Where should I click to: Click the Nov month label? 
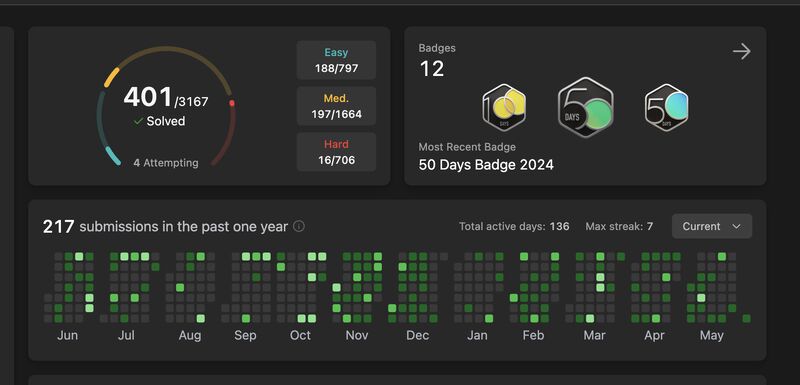pyautogui.click(x=357, y=336)
